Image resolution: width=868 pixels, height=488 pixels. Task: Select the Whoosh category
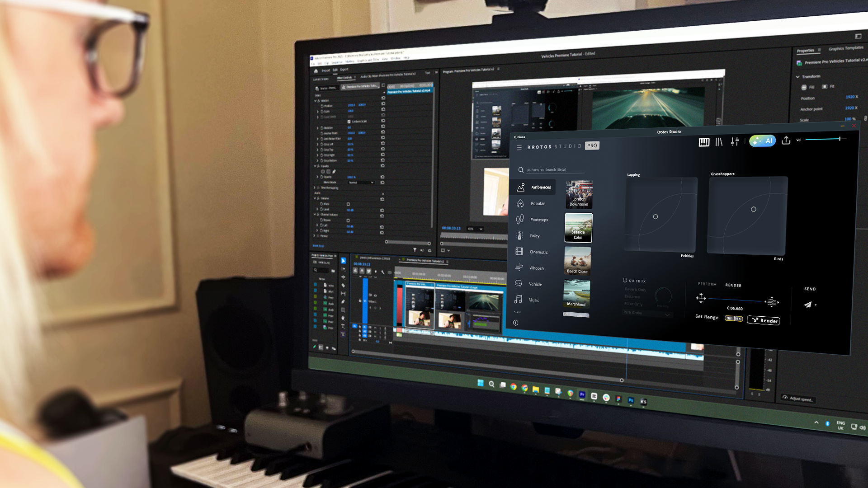click(x=530, y=268)
